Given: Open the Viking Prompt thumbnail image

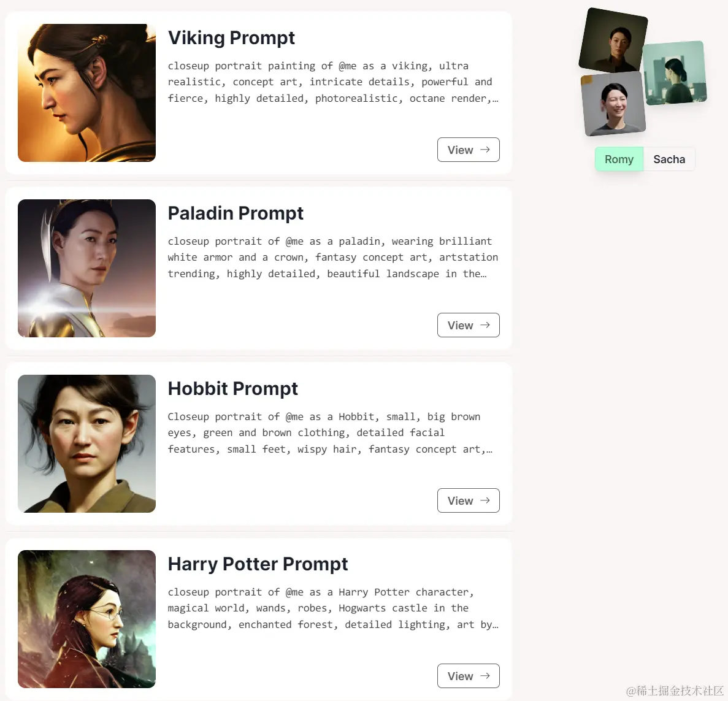Looking at the screenshot, I should click(x=87, y=93).
